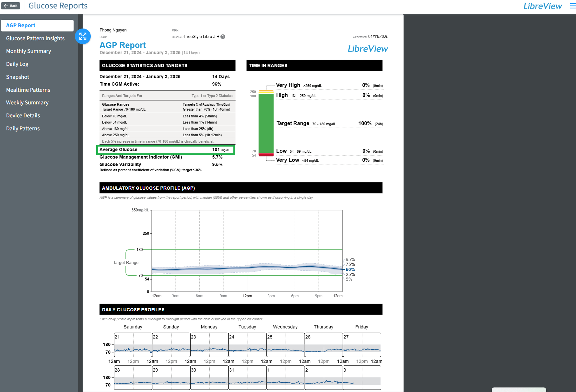Open Mealtime Patterns report
The image size is (576, 392).
28,90
